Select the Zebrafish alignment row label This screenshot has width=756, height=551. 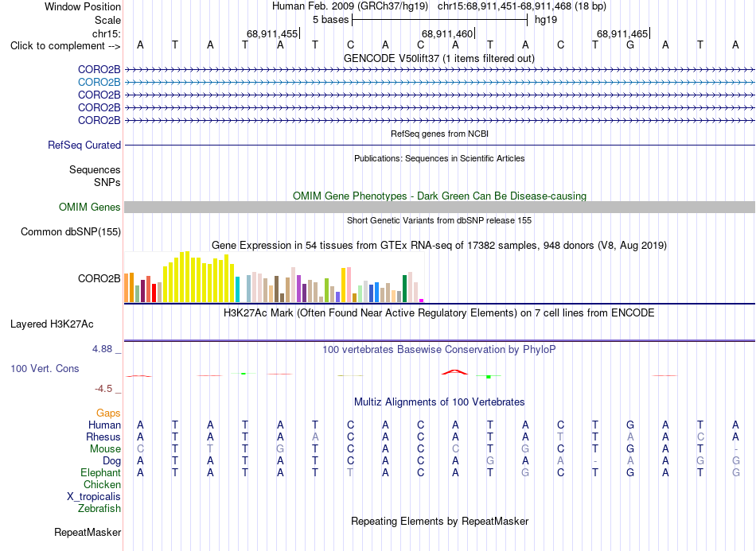coord(99,508)
